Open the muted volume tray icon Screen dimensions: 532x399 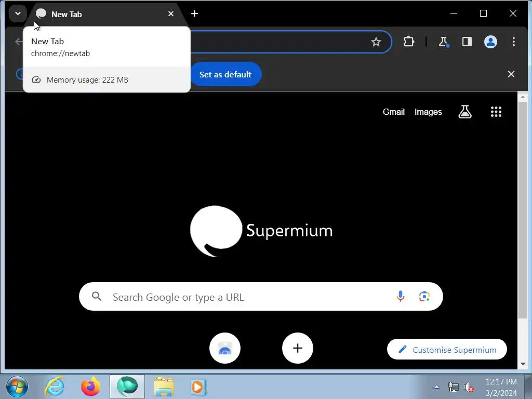tap(469, 387)
